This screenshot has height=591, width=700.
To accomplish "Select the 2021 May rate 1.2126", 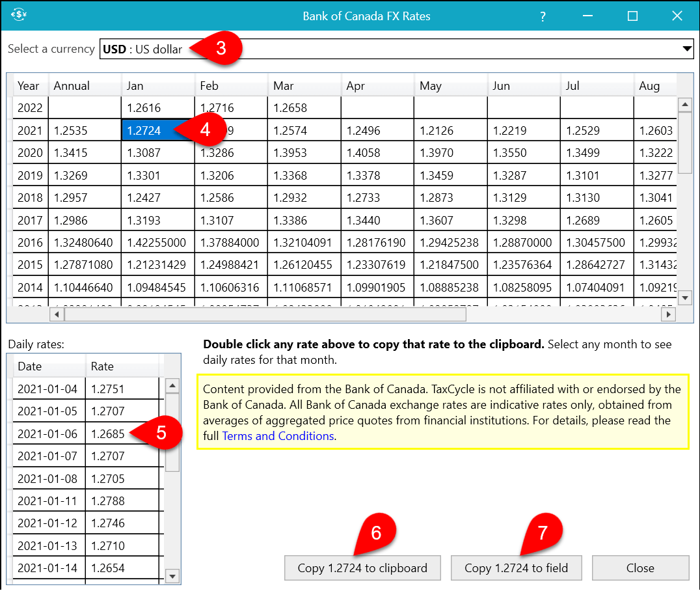I will click(x=450, y=130).
